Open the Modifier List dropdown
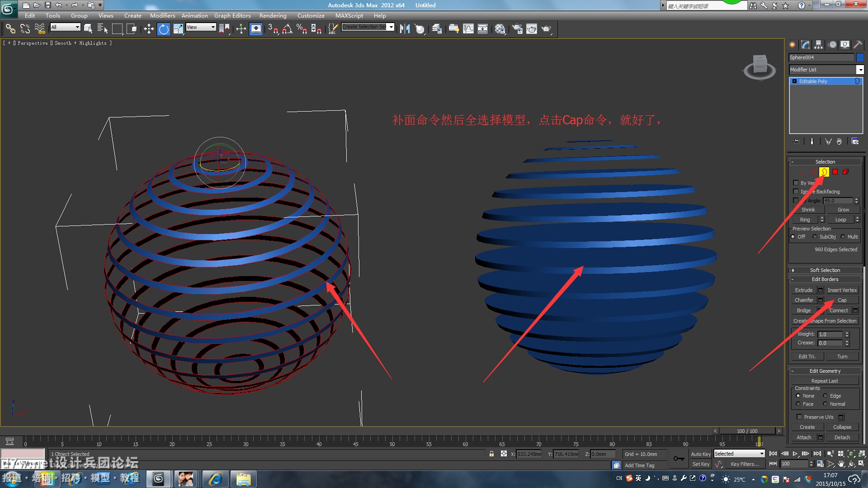 point(826,70)
